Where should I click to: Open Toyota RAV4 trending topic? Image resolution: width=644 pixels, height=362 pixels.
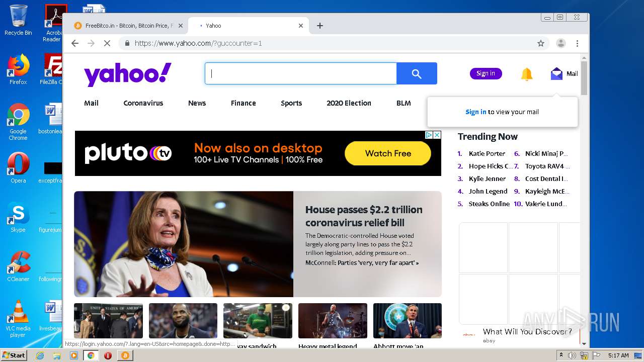(x=547, y=166)
